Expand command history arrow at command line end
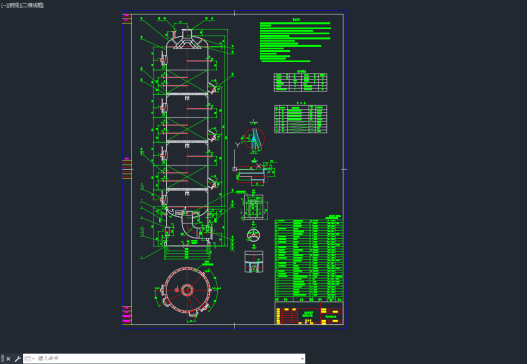The width and height of the screenshot is (527, 364). click(302, 359)
